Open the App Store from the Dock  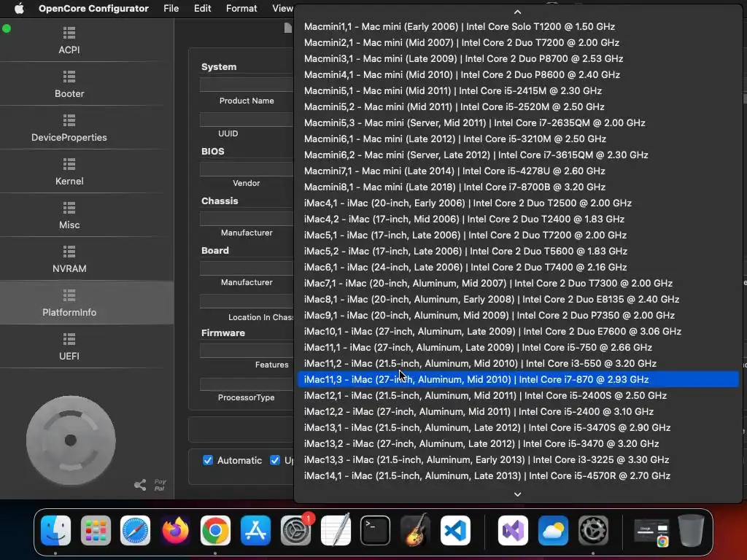pyautogui.click(x=255, y=530)
